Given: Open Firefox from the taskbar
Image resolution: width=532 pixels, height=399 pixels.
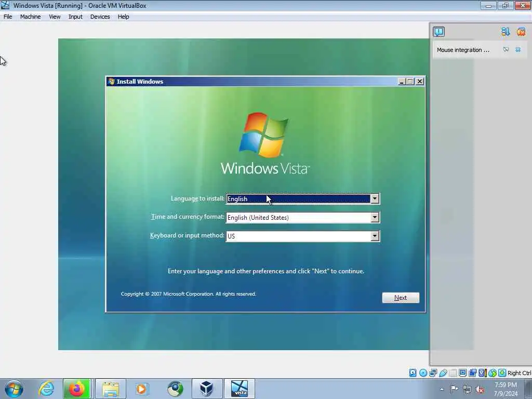Looking at the screenshot, I should pyautogui.click(x=77, y=389).
